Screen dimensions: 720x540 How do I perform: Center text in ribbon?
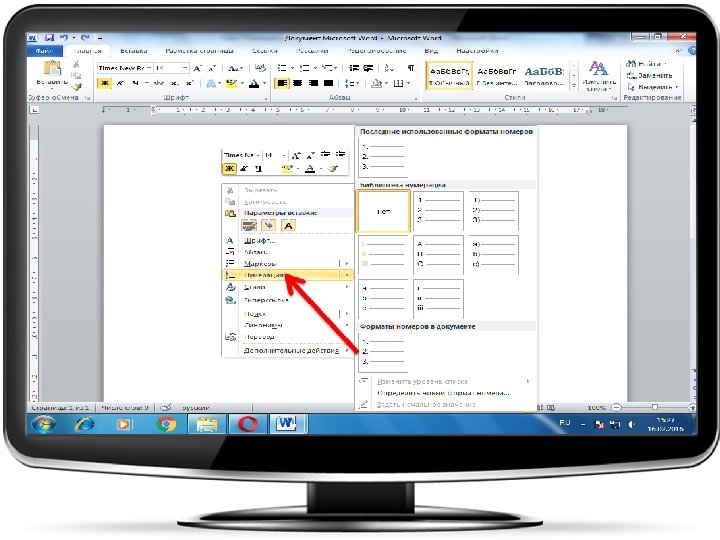click(298, 83)
